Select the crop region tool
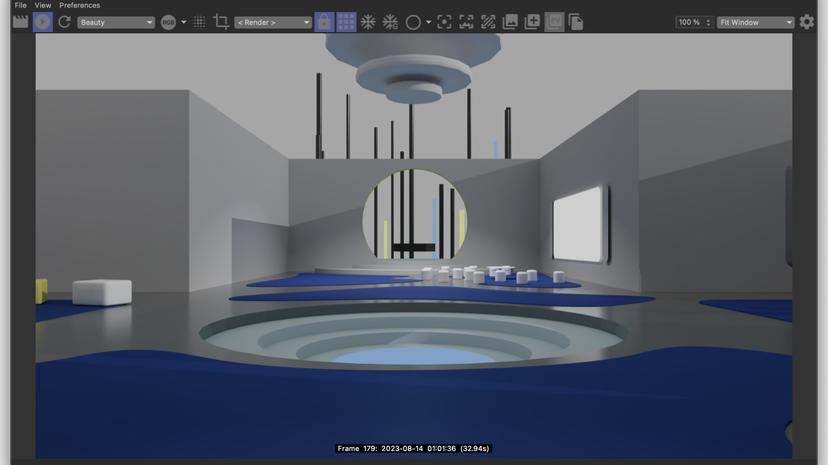This screenshot has width=828, height=465. tap(221, 22)
